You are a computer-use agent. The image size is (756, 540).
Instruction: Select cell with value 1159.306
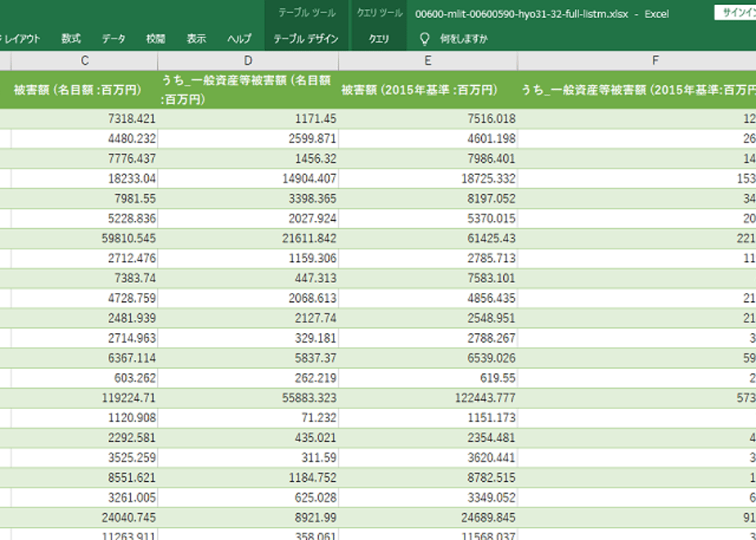pos(248,259)
